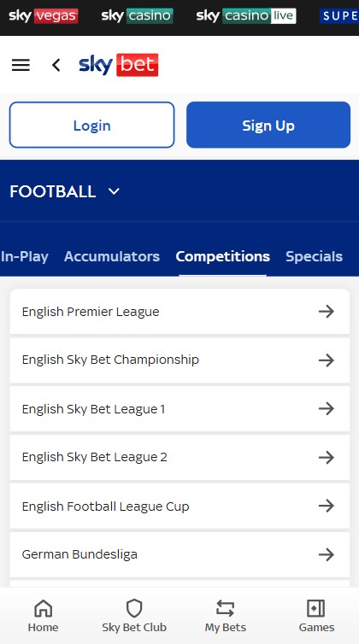Image resolution: width=359 pixels, height=644 pixels.
Task: Open English Premier League arrow
Action: coord(327,311)
